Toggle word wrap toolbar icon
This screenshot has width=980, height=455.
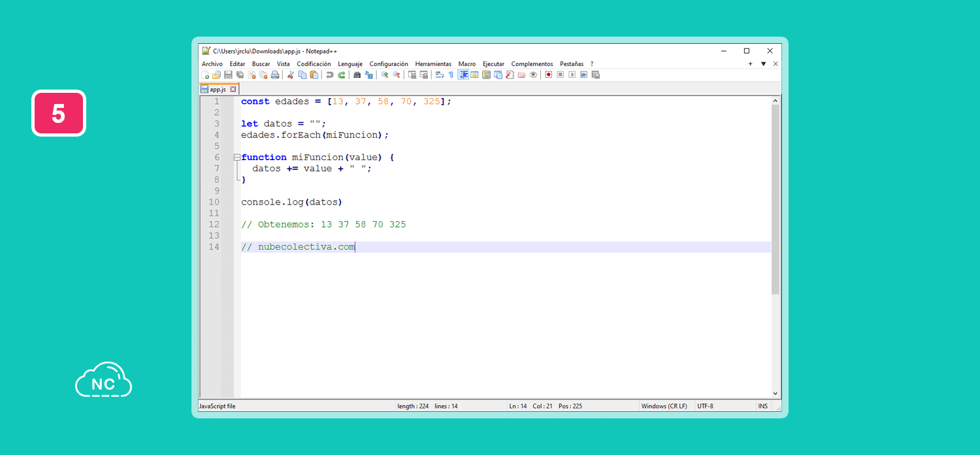(x=439, y=75)
